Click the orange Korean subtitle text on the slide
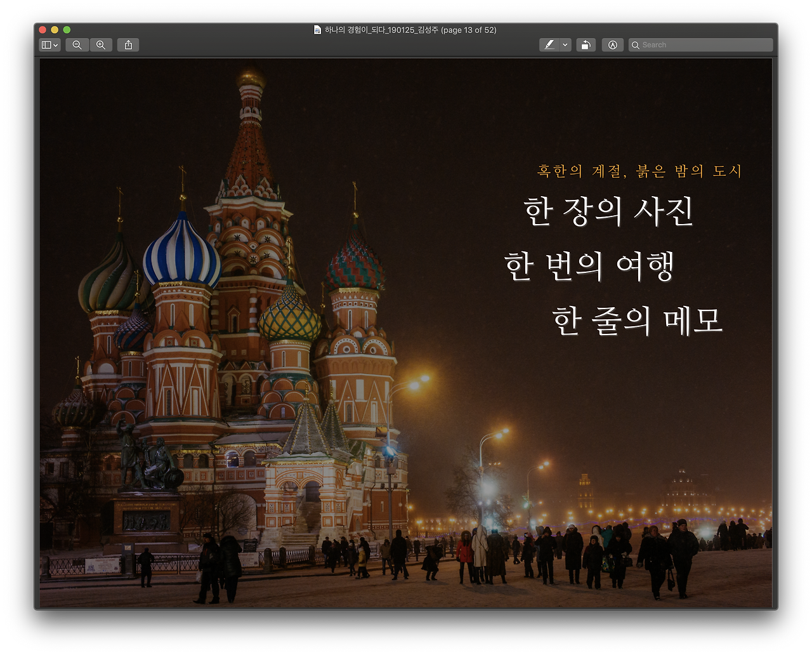The height and width of the screenshot is (655, 812). pyautogui.click(x=639, y=171)
